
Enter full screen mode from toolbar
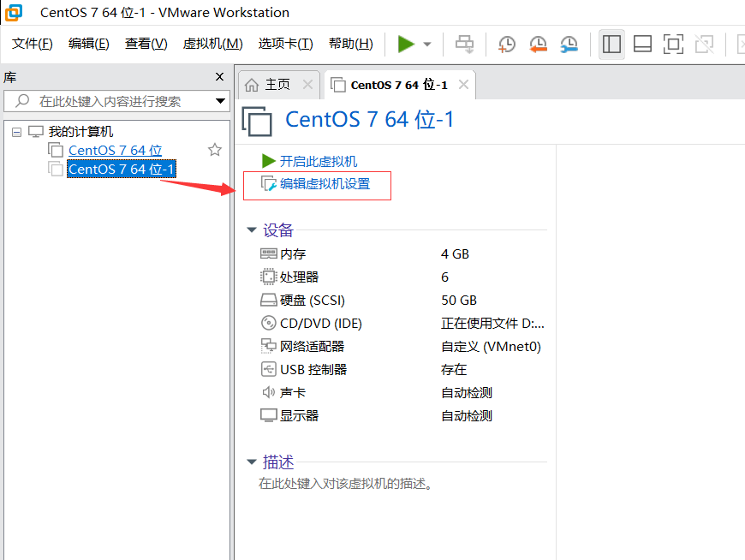673,44
